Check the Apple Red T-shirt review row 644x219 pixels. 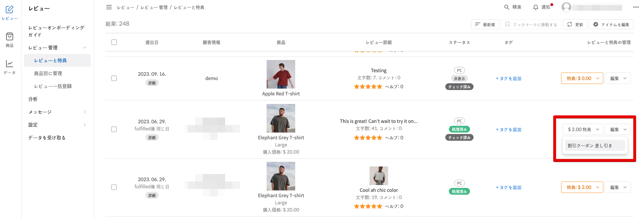coord(114,78)
